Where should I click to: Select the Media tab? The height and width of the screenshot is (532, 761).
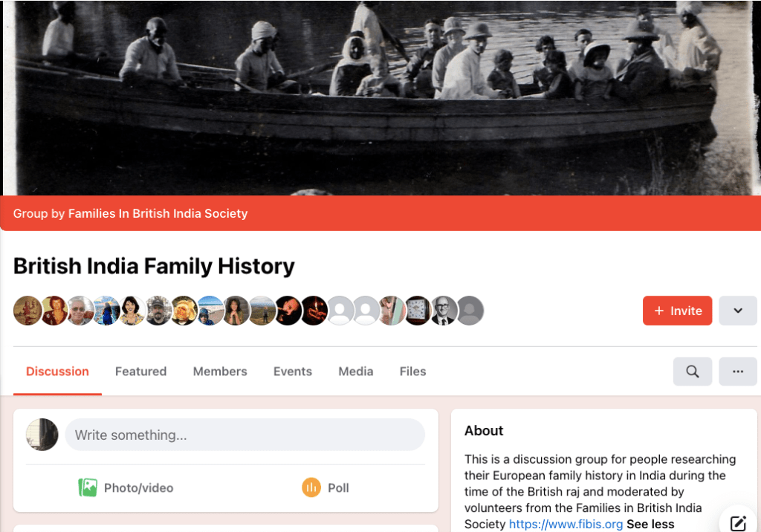pos(356,372)
